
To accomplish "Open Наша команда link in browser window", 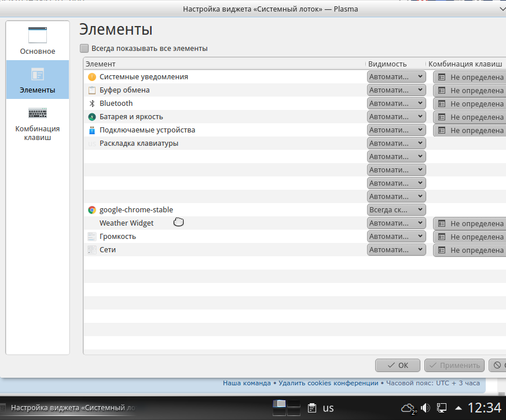I will click(x=247, y=383).
